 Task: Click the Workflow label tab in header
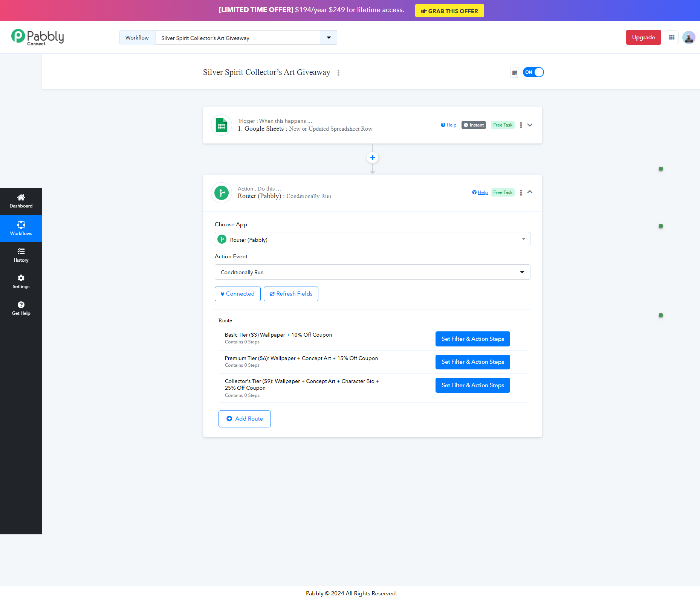137,38
